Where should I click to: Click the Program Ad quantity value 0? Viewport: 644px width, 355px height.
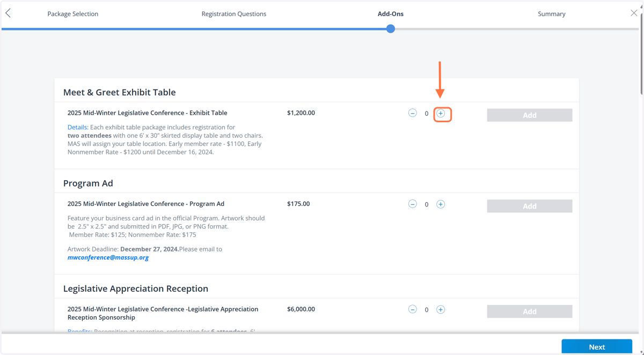[427, 205]
